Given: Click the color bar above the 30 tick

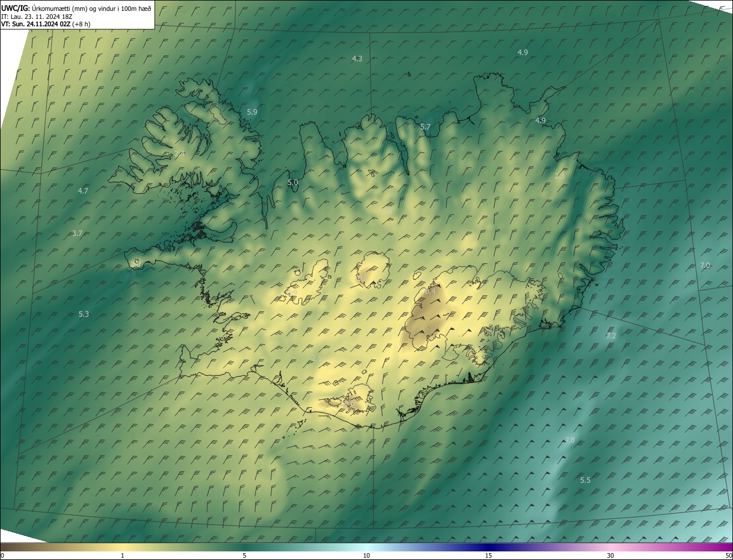Looking at the screenshot, I should (x=610, y=547).
